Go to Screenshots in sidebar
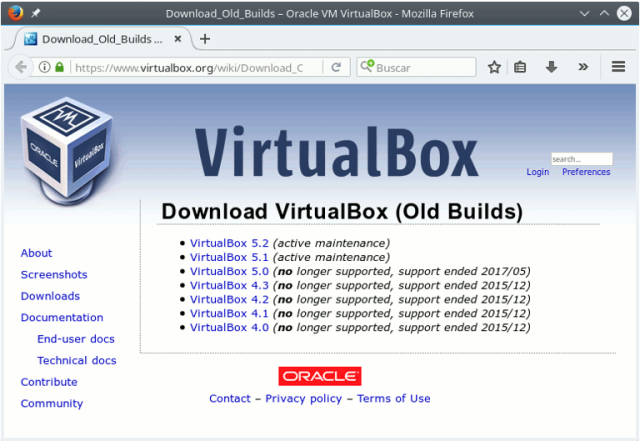This screenshot has width=640, height=441. (x=54, y=274)
